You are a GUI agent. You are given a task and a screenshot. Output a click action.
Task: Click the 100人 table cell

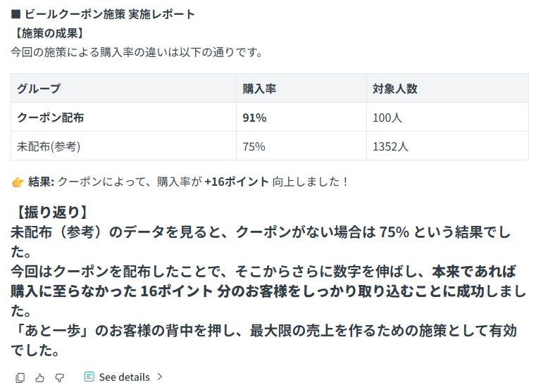pos(387,118)
